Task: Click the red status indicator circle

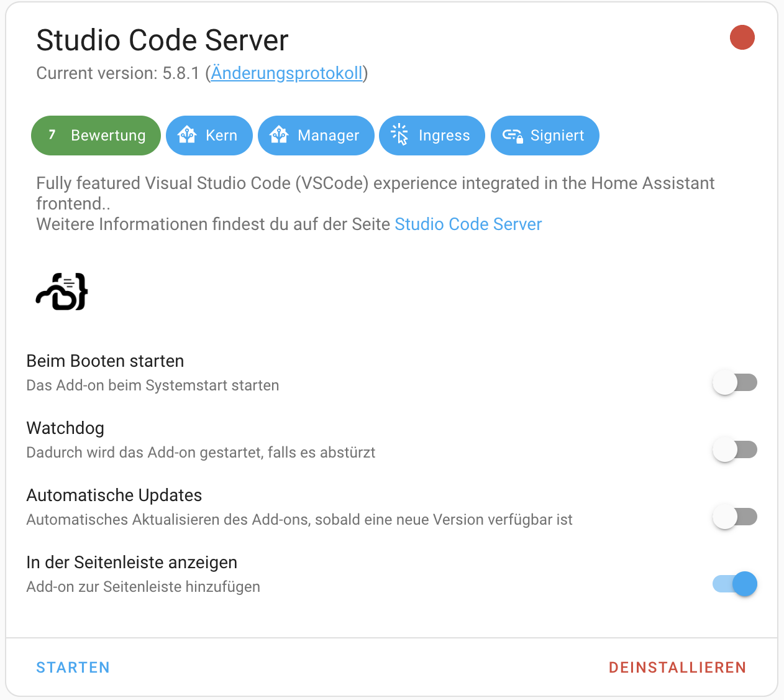Action: point(742,37)
